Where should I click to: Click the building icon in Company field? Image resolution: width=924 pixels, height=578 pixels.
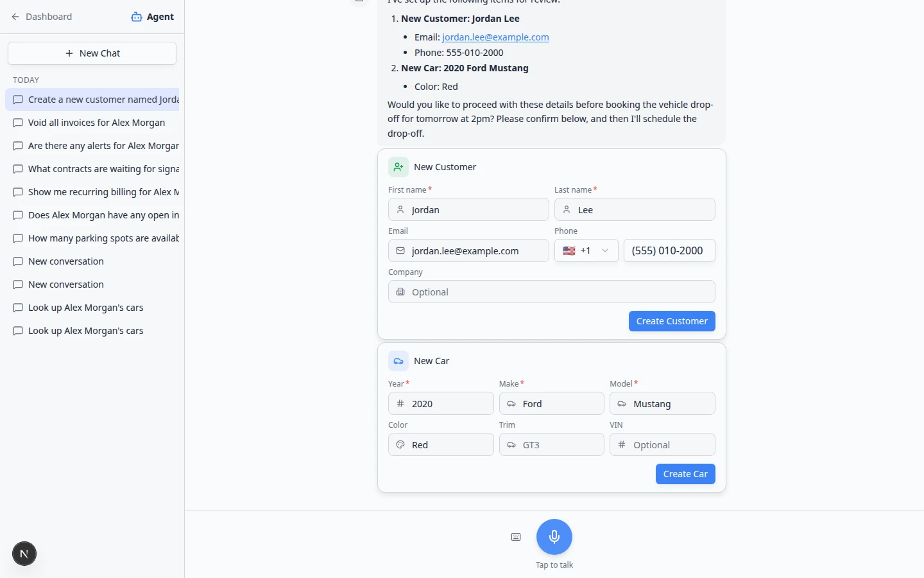click(400, 292)
